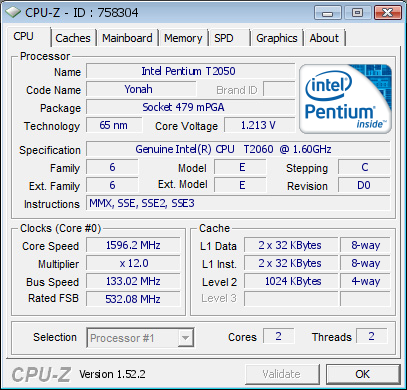
Task: Close the CPU-Z window
Action: coord(387,13)
